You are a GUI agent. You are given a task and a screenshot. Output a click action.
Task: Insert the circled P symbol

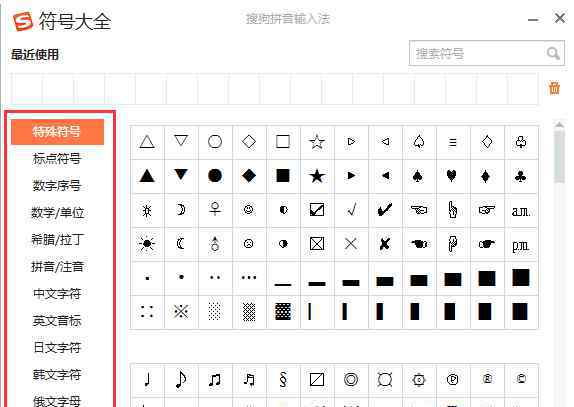pos(452,380)
